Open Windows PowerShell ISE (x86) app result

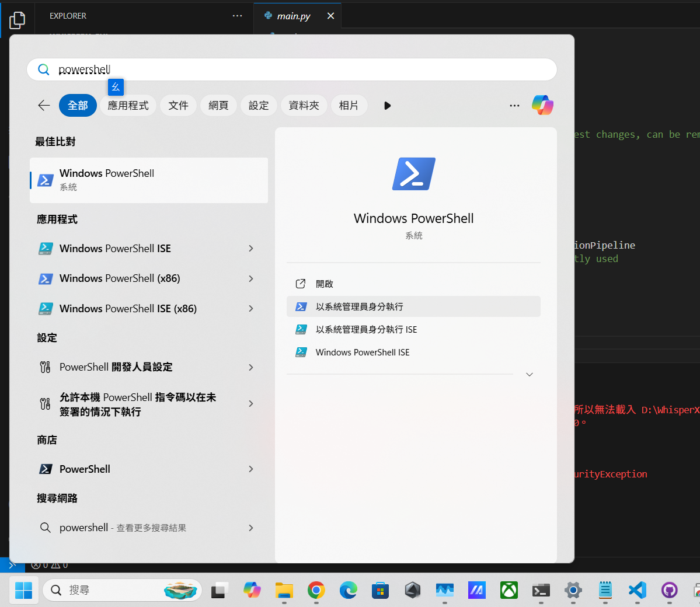pyautogui.click(x=149, y=308)
